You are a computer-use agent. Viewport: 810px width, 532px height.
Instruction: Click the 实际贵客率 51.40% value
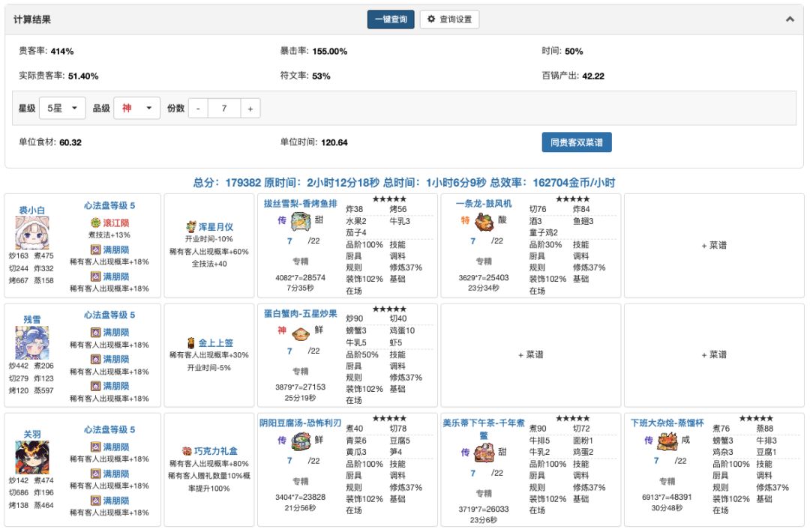[83, 76]
